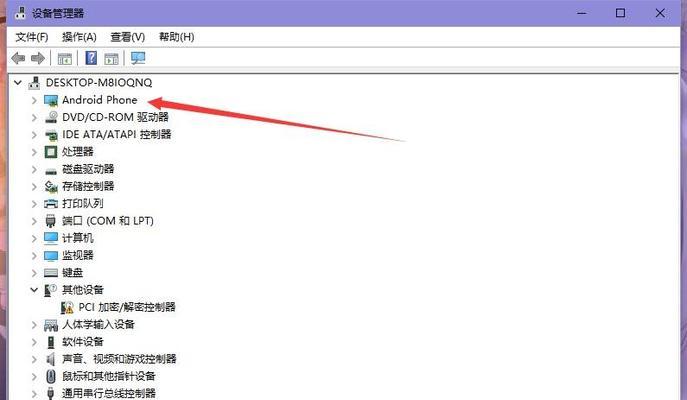
Task: Open the 查看(V) menu
Action: click(127, 37)
